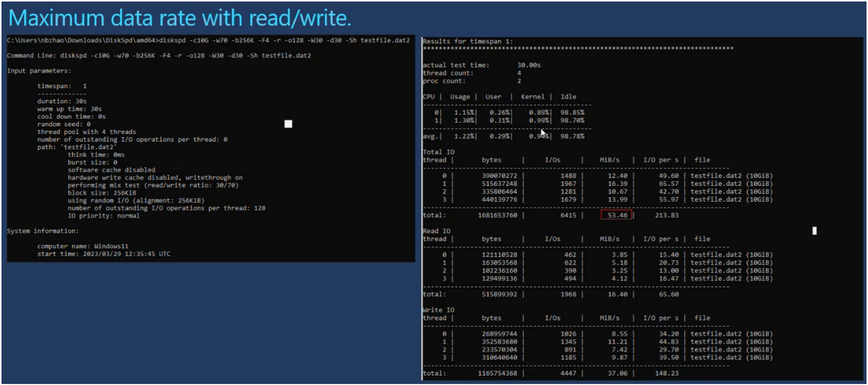Select Total IO MiB/s value '16.39'

[617, 184]
